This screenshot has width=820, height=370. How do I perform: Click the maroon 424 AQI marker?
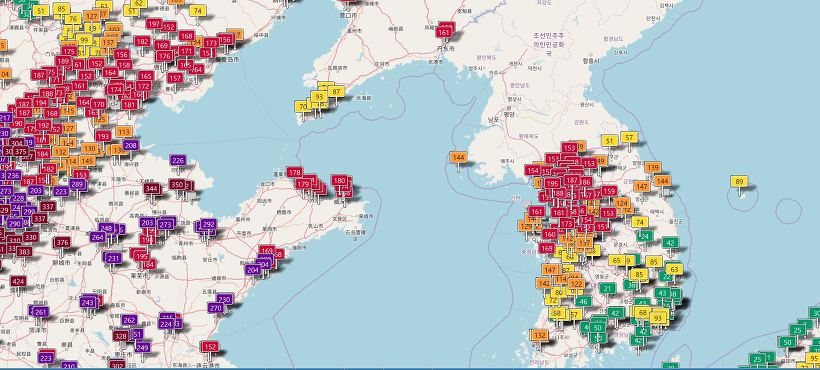click(18, 281)
